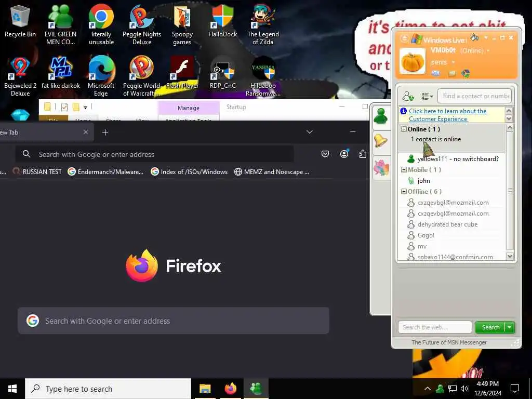The image size is (532, 399).
Task: Open the MSN Today butterfly icon
Action: (x=466, y=73)
